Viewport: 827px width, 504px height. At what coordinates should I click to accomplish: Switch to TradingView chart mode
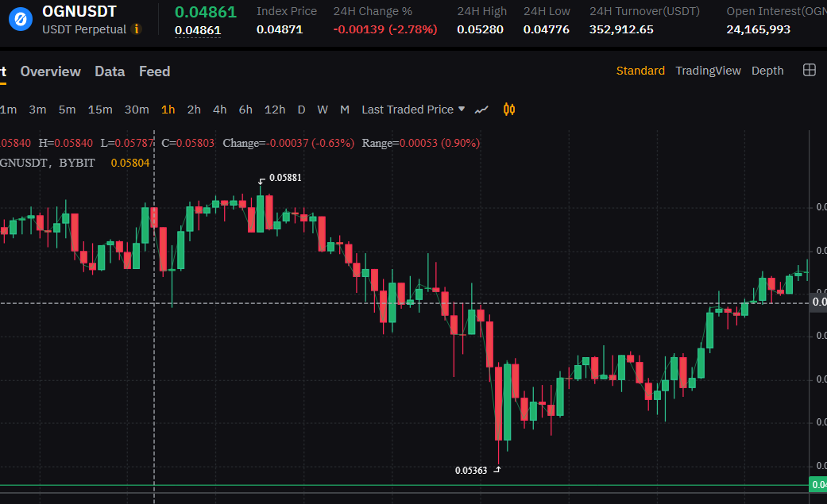point(708,71)
